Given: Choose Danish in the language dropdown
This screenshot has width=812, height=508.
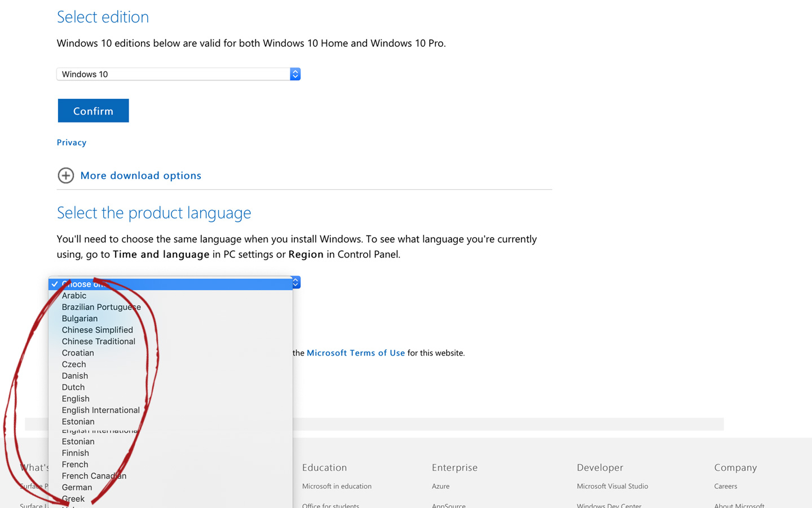Looking at the screenshot, I should pyautogui.click(x=170, y=376).
